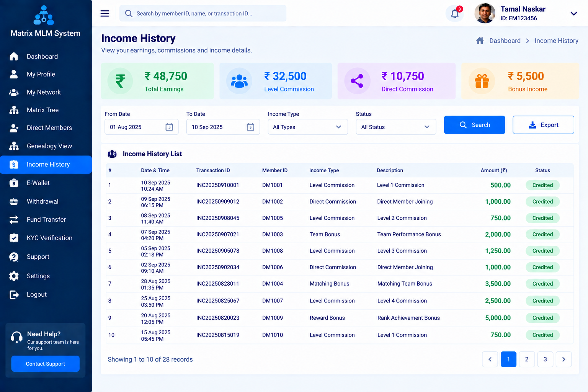Open My Profile in sidebar

coord(46,74)
